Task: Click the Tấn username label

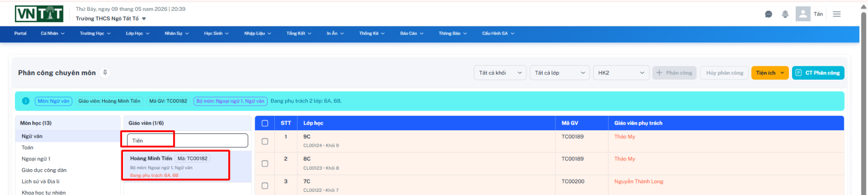Action: coord(818,14)
